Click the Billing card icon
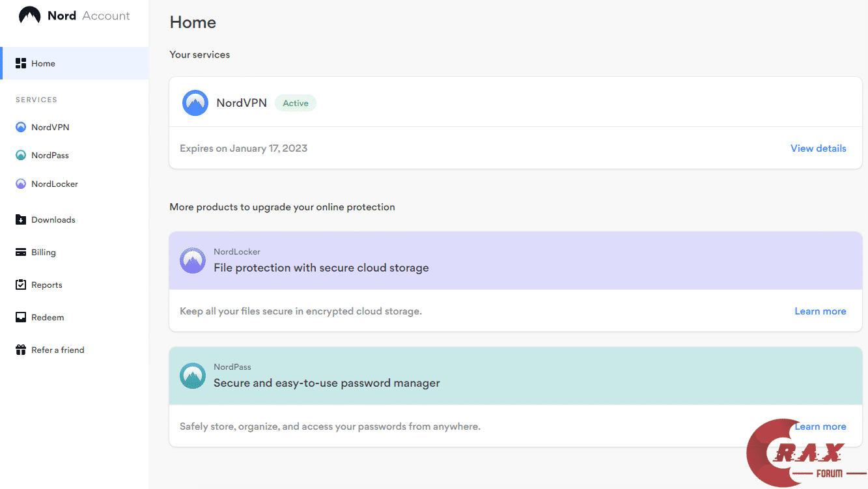The image size is (868, 489). point(21,253)
